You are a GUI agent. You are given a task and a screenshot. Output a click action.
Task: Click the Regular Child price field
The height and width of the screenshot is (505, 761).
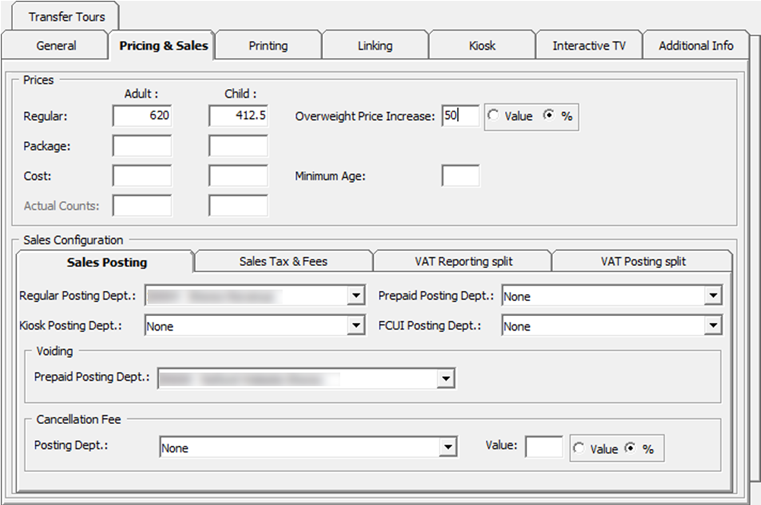238,116
